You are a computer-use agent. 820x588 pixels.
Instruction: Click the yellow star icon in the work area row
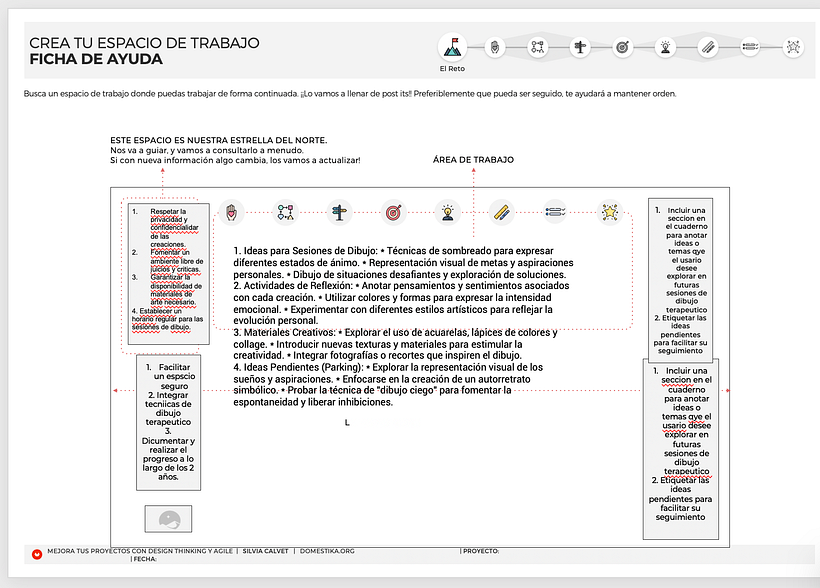tap(610, 212)
